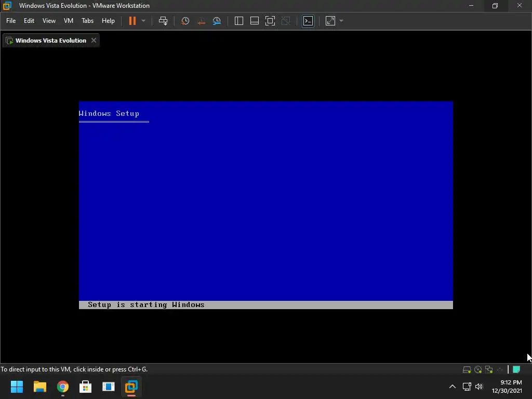The image size is (532, 399).
Task: Open the Help menu
Action: click(x=108, y=21)
